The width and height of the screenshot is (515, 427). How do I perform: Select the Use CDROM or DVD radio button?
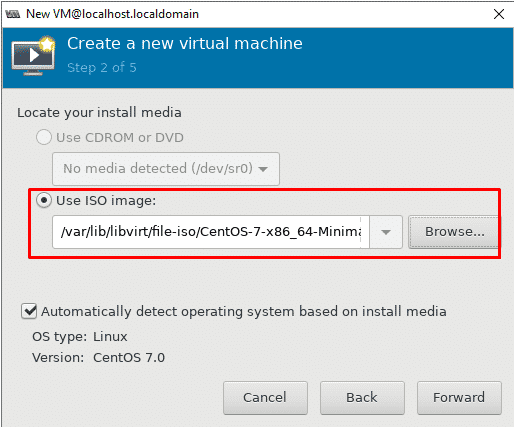coord(44,137)
